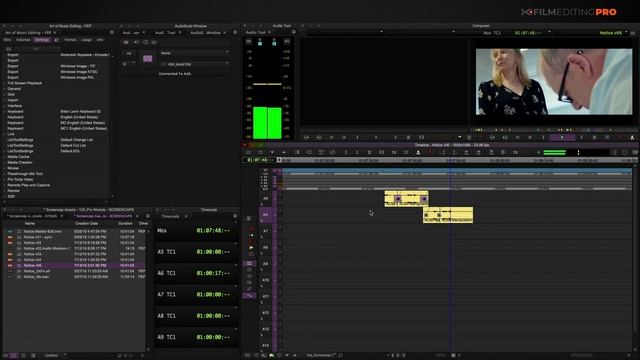The image size is (640, 360).
Task: Open the Full Screen Playback setting
Action: (x=25, y=83)
